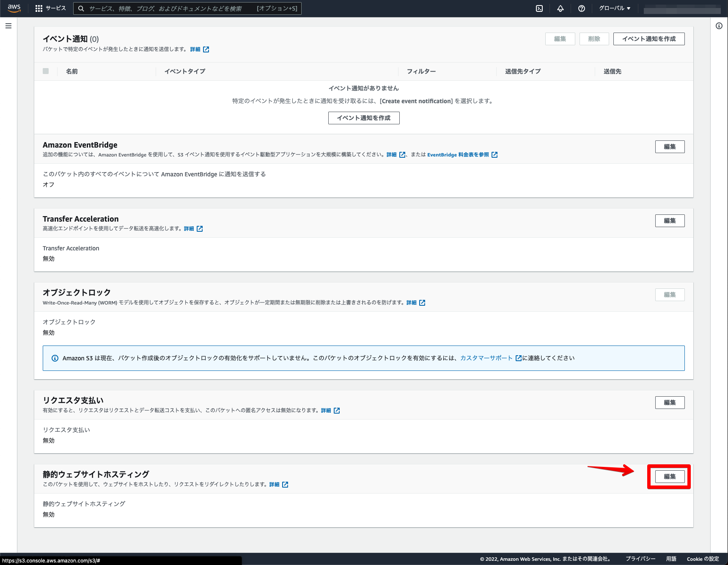Click external icon after カスタマーサポート

519,358
